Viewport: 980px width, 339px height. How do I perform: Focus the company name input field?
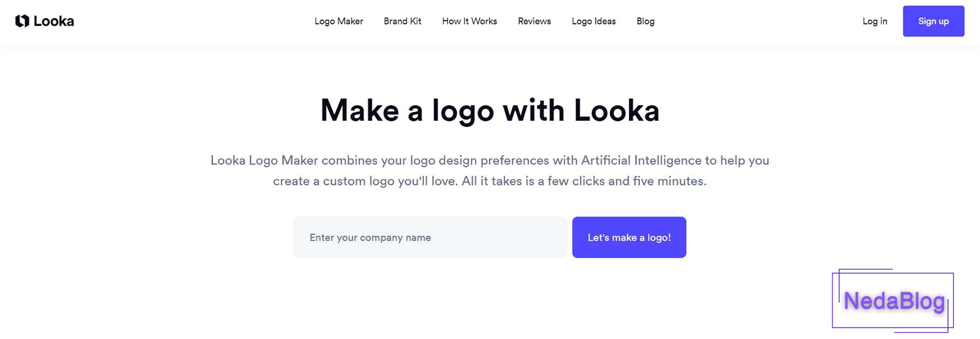tap(430, 237)
